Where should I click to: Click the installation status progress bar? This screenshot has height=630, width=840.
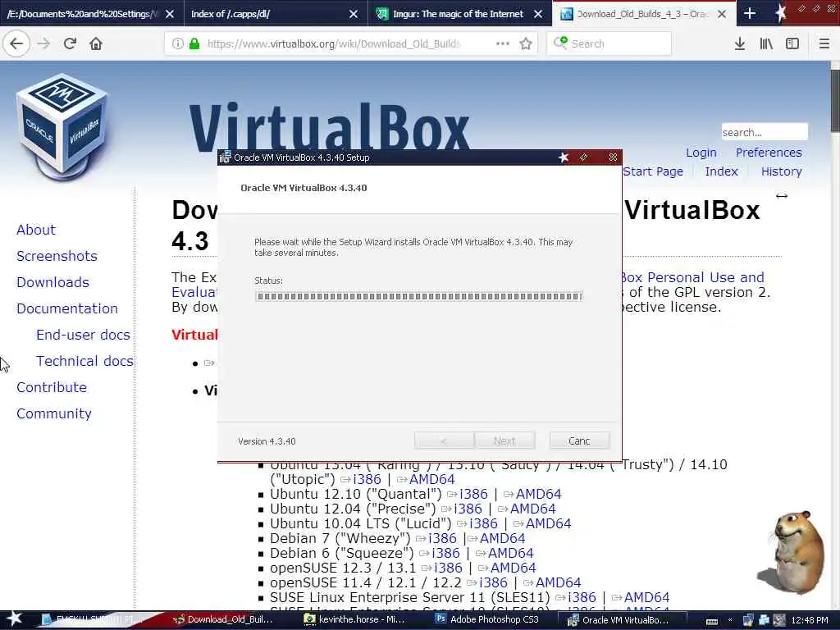(418, 296)
